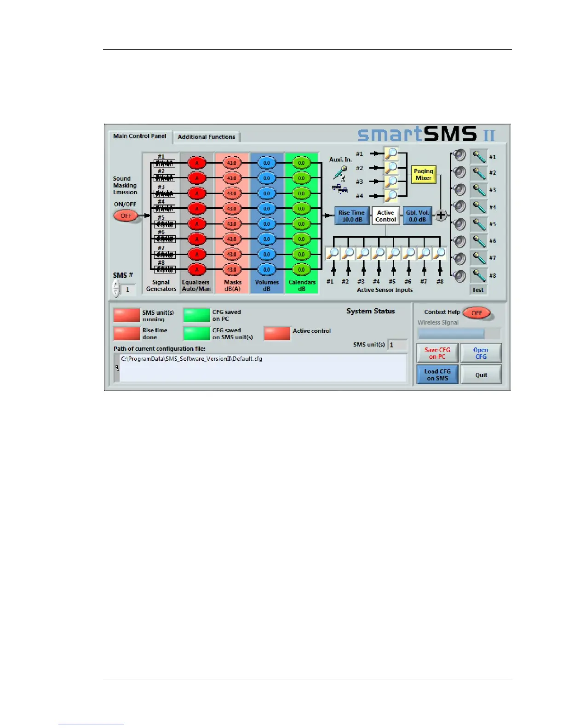Click the channel #7 volume 0.0 oval
The height and width of the screenshot is (728, 563).
click(x=267, y=254)
